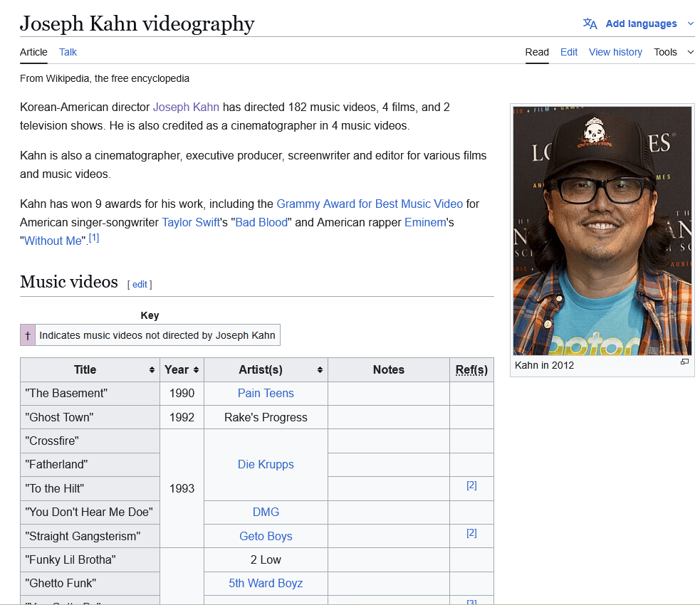Open the Kahn in 2012 photo
This screenshot has width=700, height=605.
[x=602, y=231]
